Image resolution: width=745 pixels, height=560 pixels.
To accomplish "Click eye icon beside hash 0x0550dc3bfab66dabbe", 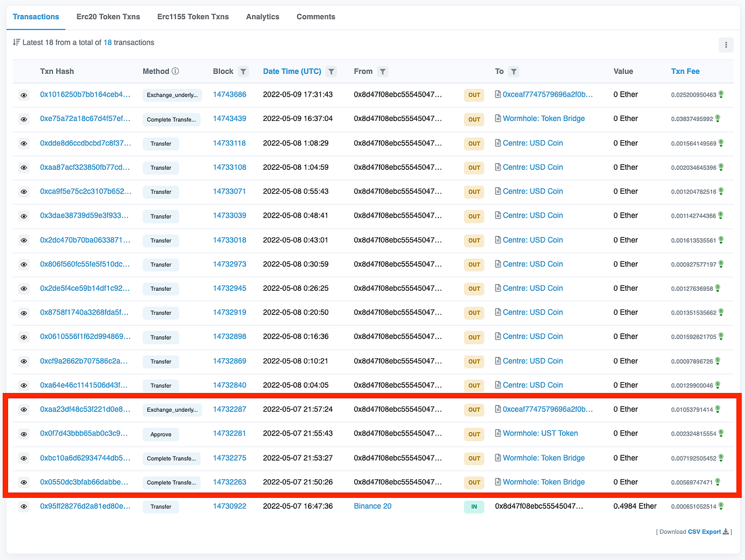I will (x=24, y=483).
